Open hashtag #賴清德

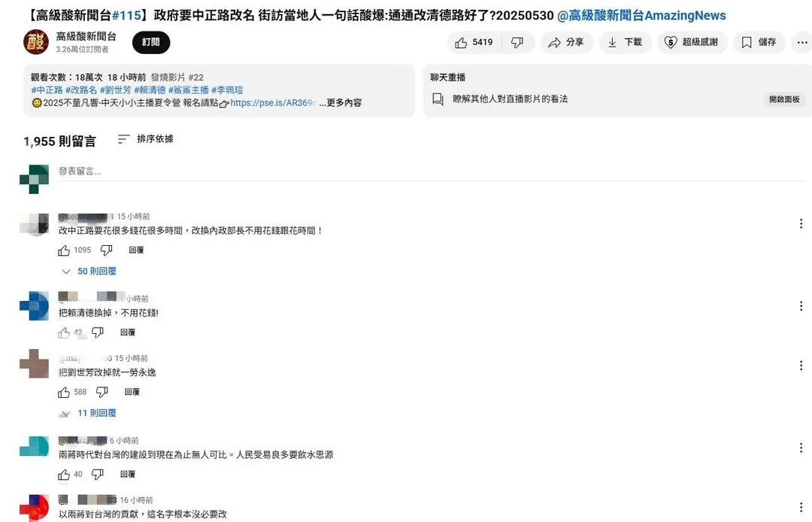pos(150,90)
